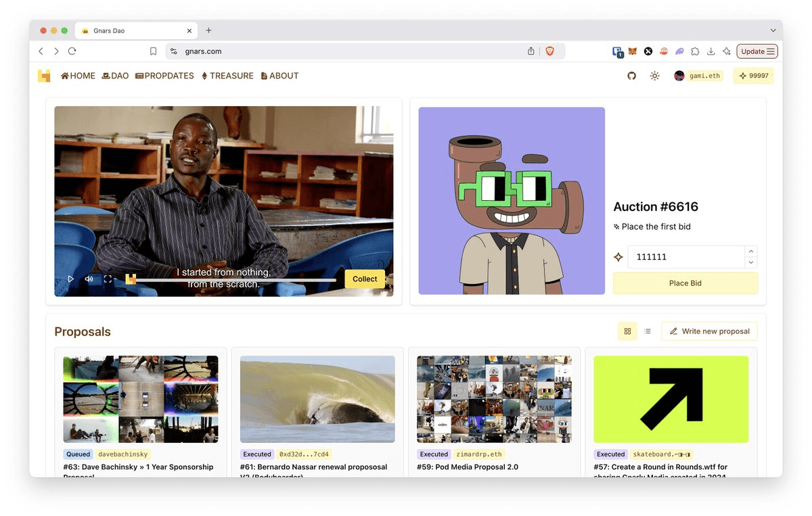Image resolution: width=812 pixels, height=516 pixels.
Task: Go to PROPDATES page
Action: pyautogui.click(x=164, y=76)
